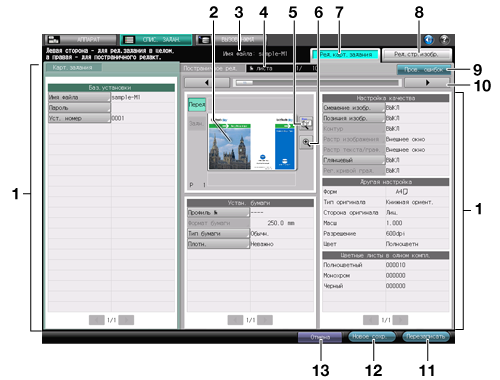Open the Плотн. weight setting
500x380 pixels.
[218, 244]
